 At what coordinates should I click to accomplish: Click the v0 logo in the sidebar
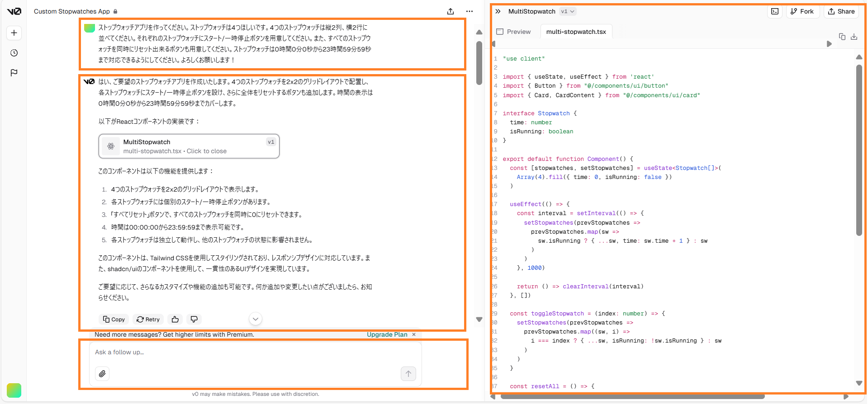click(x=14, y=11)
